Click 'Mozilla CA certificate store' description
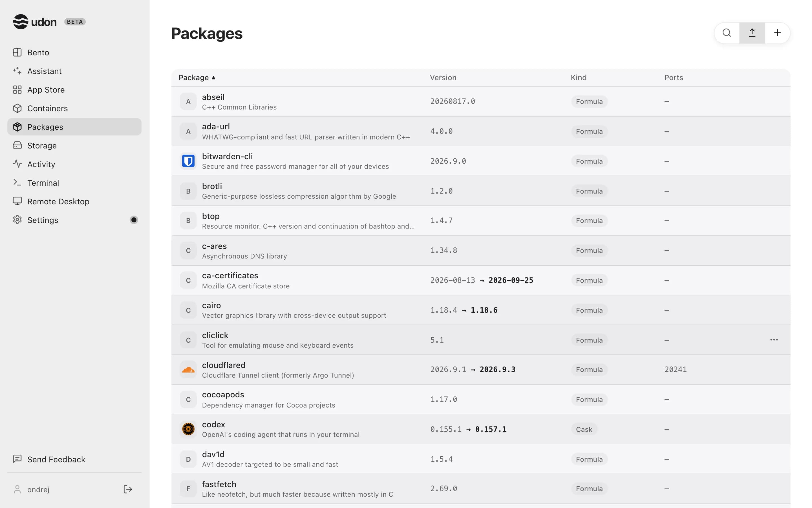The width and height of the screenshot is (812, 508). click(x=245, y=286)
